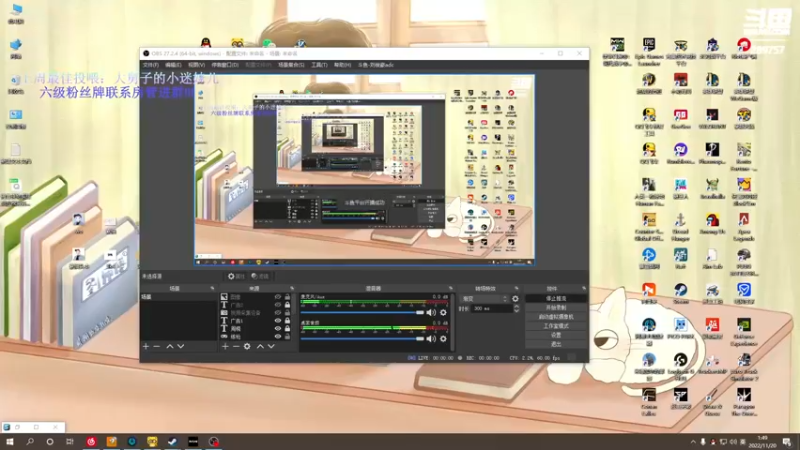Open Task View on taskbar
The width and height of the screenshot is (800, 450).
click(x=70, y=441)
